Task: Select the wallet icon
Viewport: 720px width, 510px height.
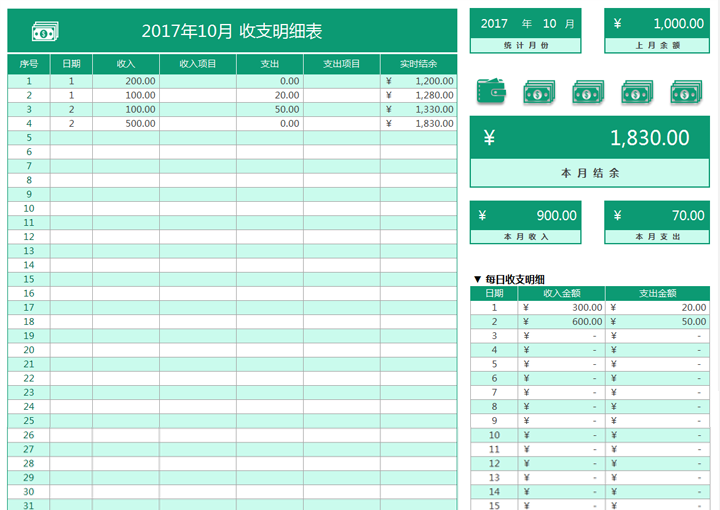Action: tap(491, 92)
